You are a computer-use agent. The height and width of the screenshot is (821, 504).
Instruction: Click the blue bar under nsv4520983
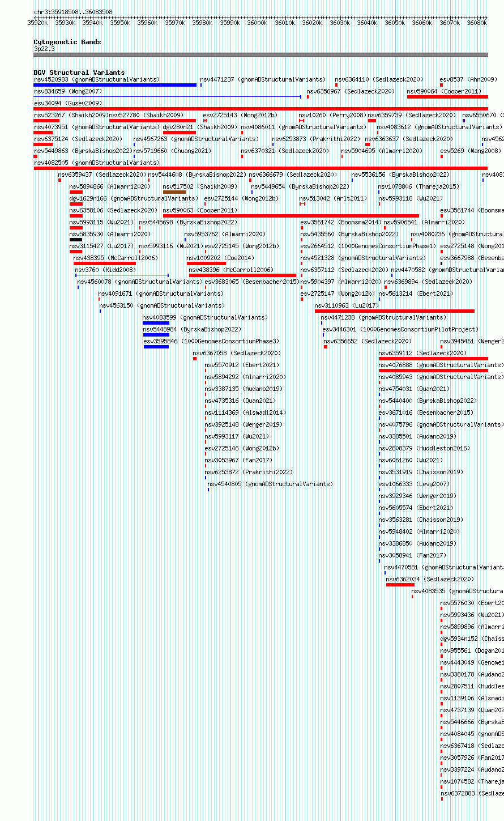pyautogui.click(x=115, y=85)
